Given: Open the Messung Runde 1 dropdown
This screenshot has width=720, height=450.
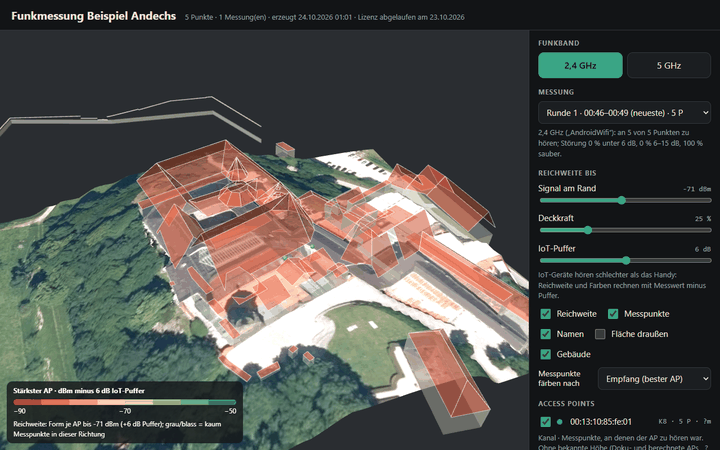Looking at the screenshot, I should click(x=624, y=112).
